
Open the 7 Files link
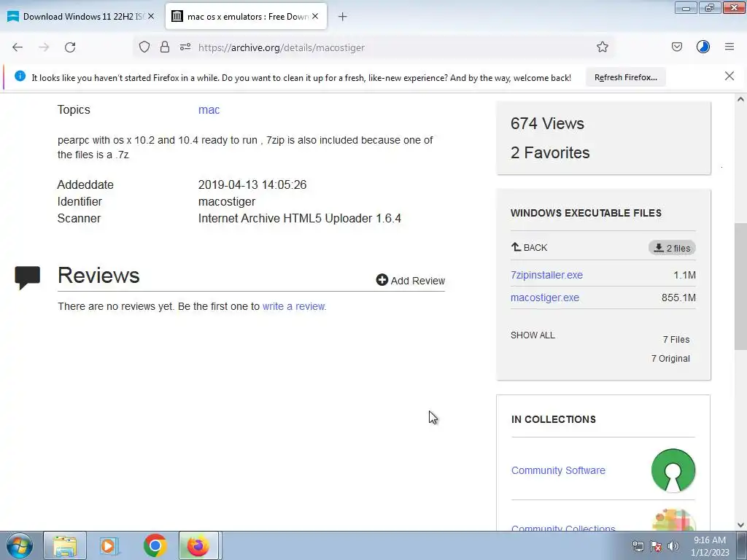pyautogui.click(x=676, y=340)
